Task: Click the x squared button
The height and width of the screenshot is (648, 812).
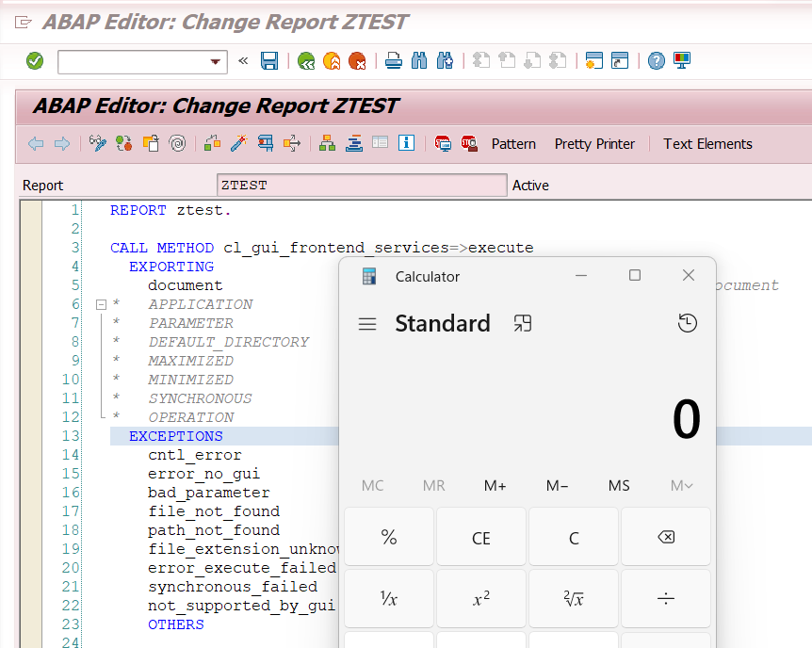Action: [481, 599]
